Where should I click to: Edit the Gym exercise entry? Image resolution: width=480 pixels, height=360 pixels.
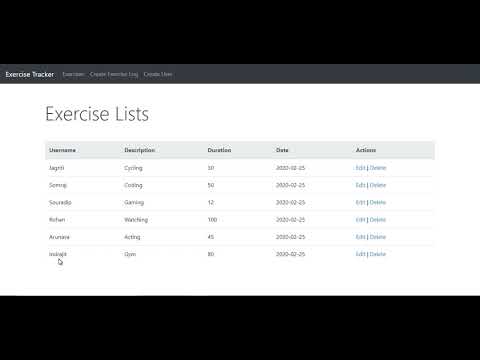[360, 254]
